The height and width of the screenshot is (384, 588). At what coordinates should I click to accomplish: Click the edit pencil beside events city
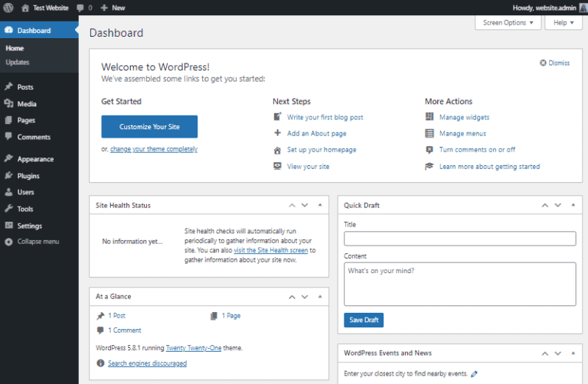[x=474, y=373]
